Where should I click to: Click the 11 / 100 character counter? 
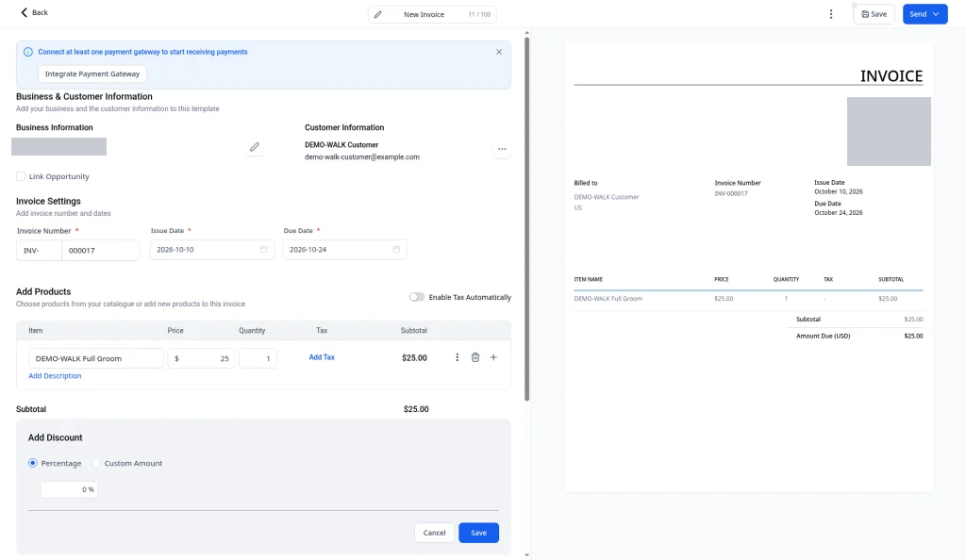479,14
